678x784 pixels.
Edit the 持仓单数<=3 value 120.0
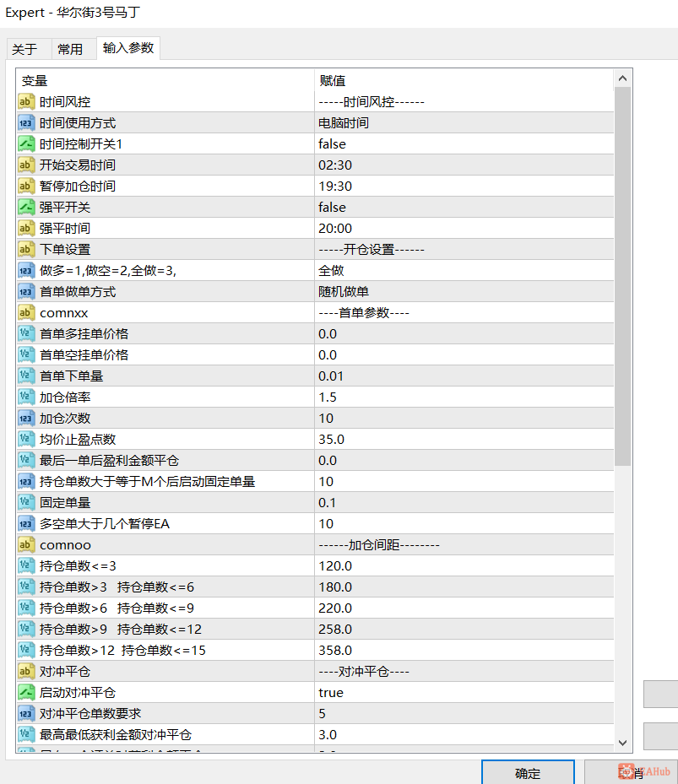tap(464, 566)
